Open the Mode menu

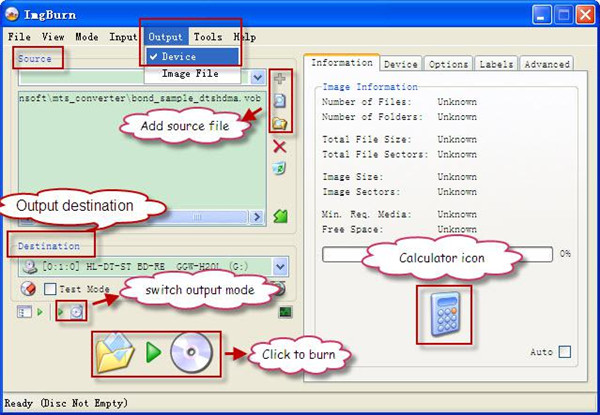tap(87, 37)
